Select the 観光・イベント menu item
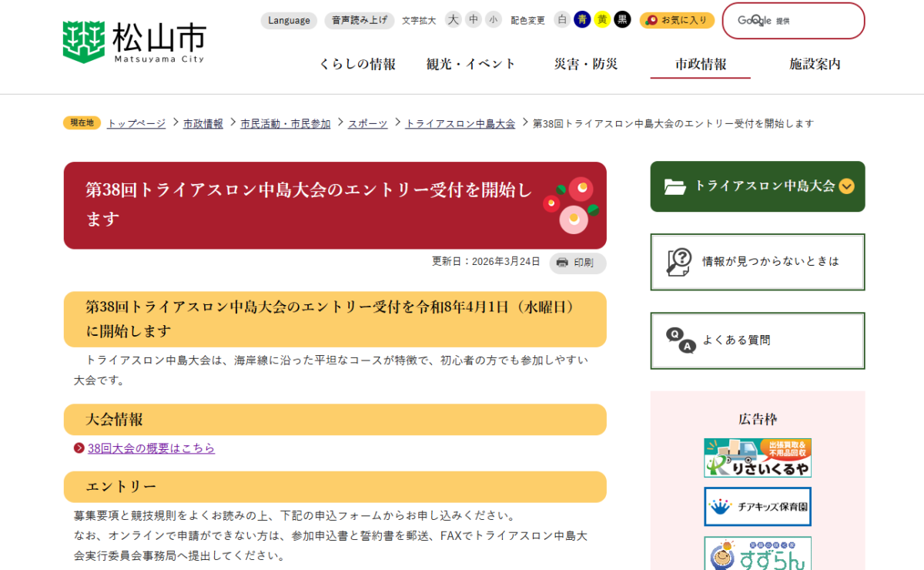The width and height of the screenshot is (924, 570). tap(470, 65)
